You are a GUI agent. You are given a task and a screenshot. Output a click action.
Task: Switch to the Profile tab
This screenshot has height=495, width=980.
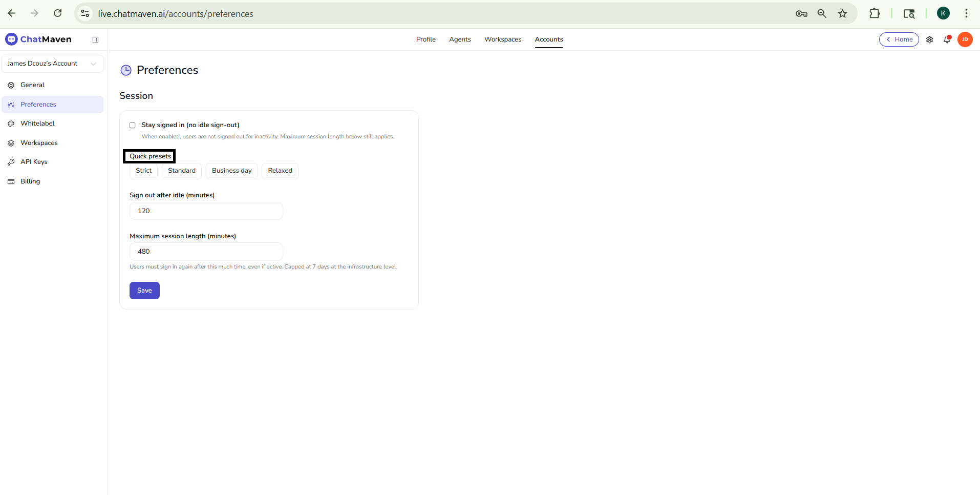click(x=425, y=39)
